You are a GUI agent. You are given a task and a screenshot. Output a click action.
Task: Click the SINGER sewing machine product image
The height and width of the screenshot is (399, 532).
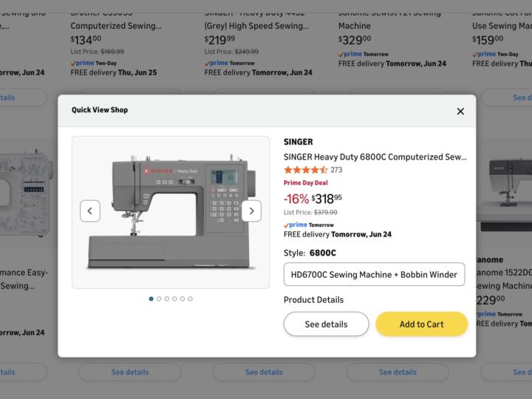pyautogui.click(x=171, y=212)
